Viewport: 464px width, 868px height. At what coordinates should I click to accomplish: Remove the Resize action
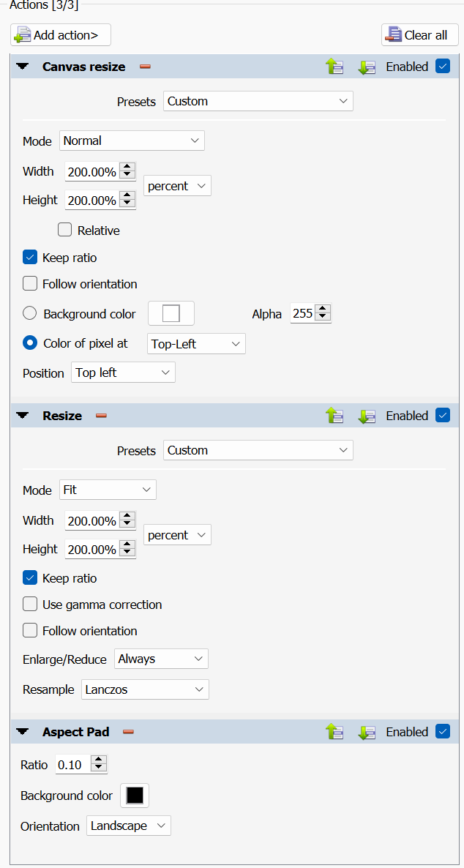102,416
